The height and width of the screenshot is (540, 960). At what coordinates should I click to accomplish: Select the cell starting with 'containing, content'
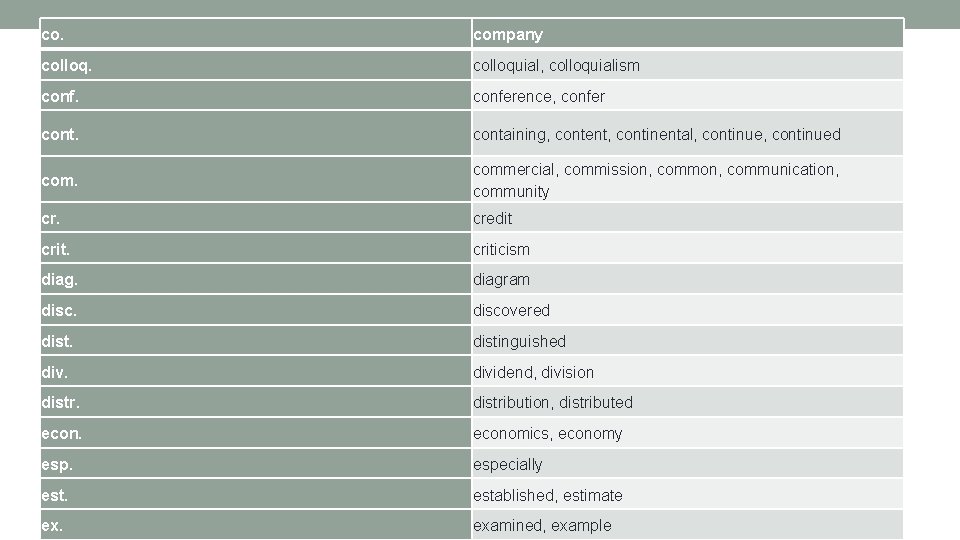pyautogui.click(x=688, y=133)
